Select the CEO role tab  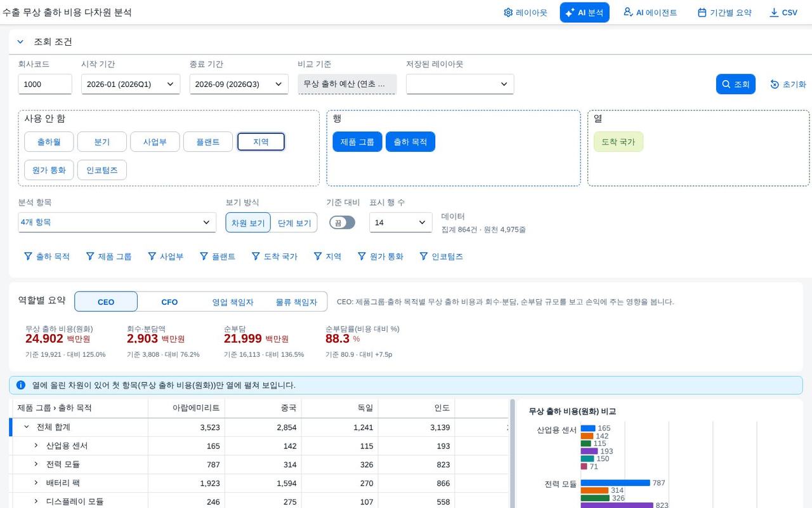coord(106,302)
